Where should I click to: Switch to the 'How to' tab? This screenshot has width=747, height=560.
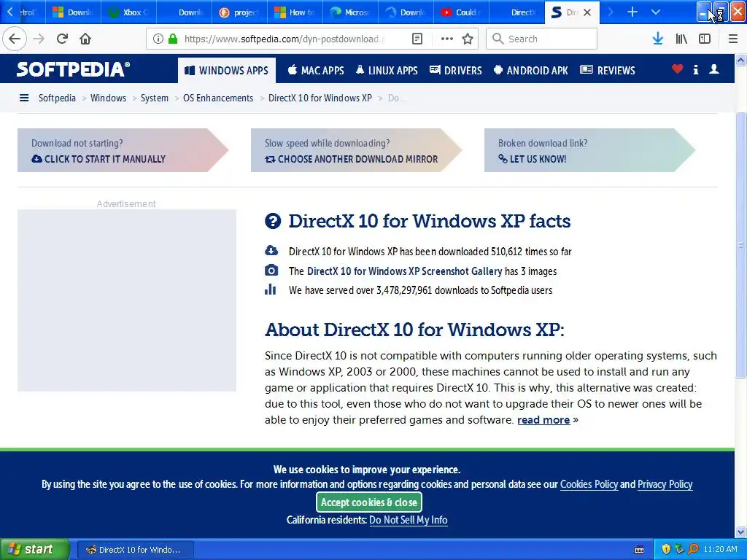pos(295,12)
